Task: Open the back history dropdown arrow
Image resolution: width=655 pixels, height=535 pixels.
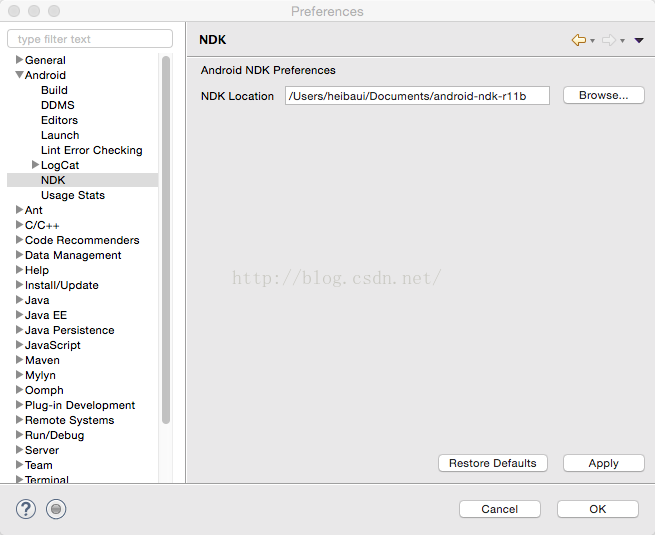Action: (x=592, y=41)
